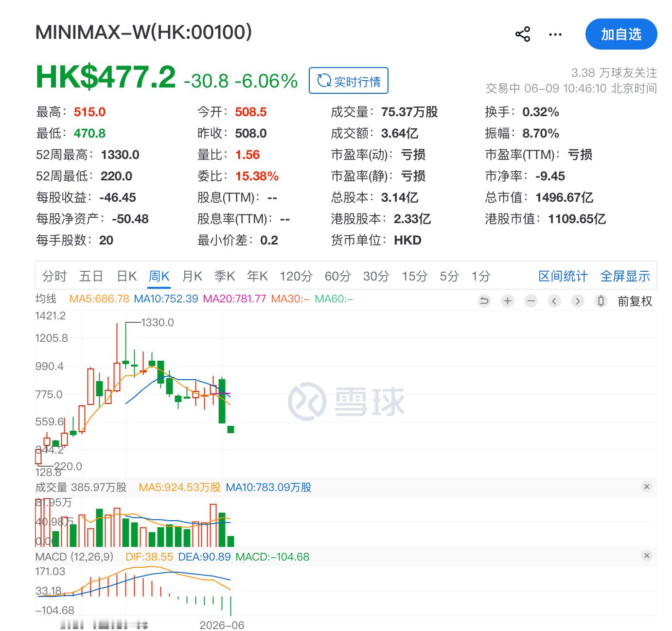Open 全屏显示 fullscreen view
The width and height of the screenshot is (672, 631).
click(x=625, y=276)
